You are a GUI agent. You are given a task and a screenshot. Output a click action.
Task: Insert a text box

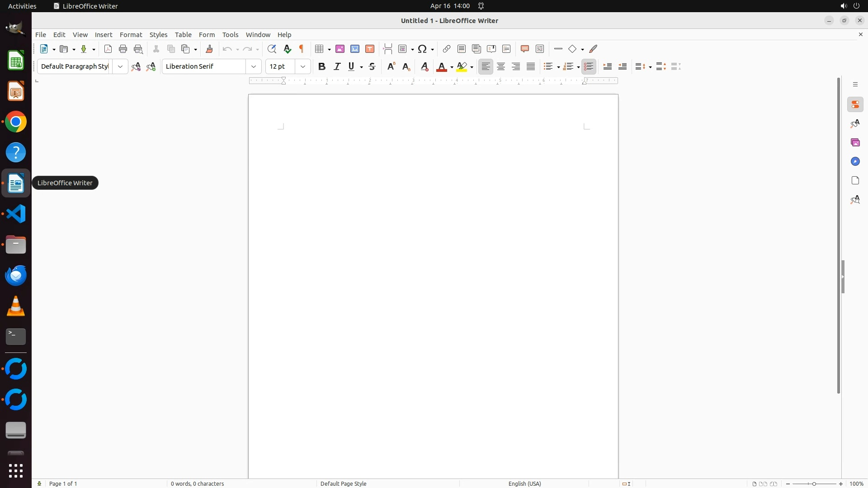coord(370,49)
